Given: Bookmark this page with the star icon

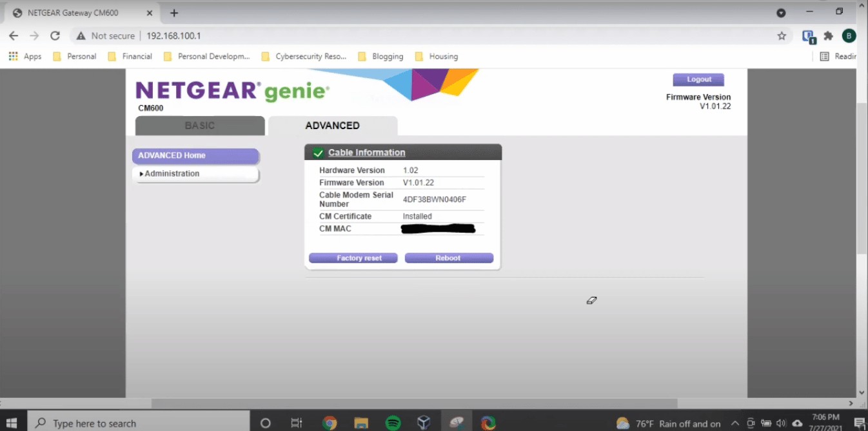Looking at the screenshot, I should pos(781,35).
